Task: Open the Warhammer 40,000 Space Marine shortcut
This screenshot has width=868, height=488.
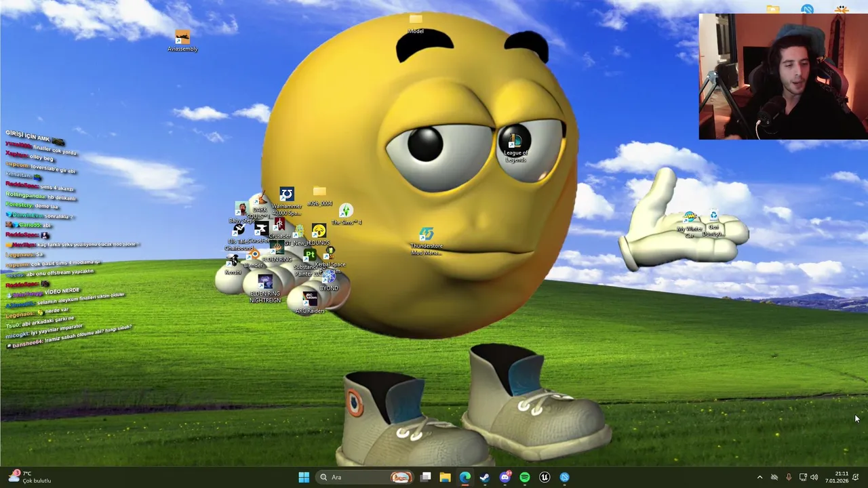Action: pyautogui.click(x=286, y=203)
